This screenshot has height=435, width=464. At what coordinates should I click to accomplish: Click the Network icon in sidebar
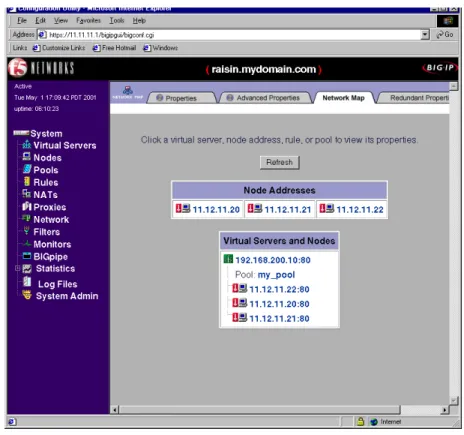[26, 218]
